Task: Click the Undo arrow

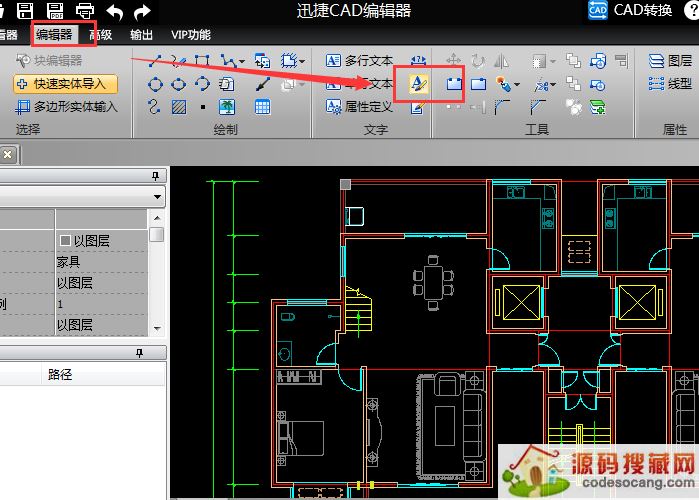Action: coord(115,12)
